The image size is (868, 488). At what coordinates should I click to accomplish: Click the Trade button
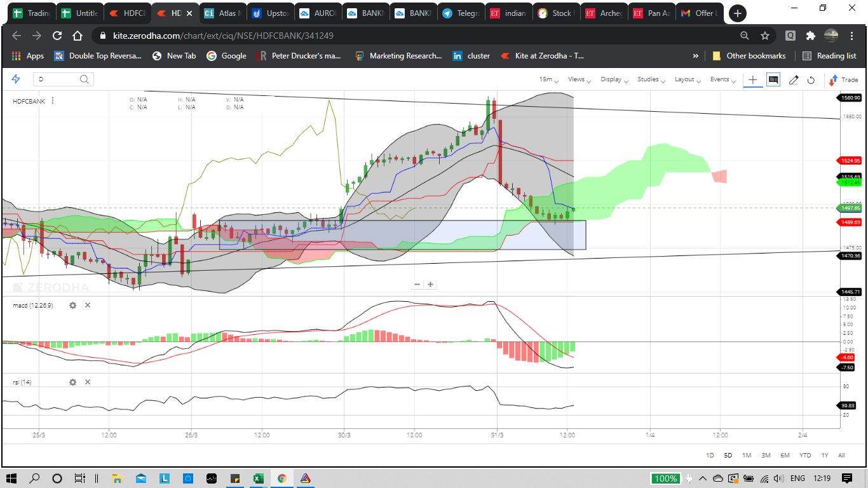(843, 79)
